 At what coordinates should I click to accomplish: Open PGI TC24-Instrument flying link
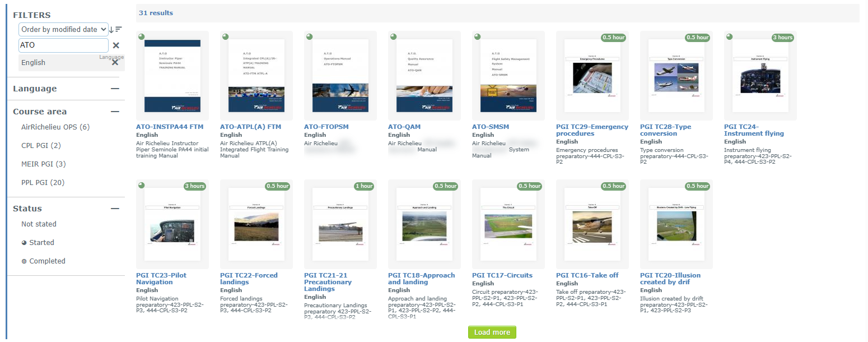coord(754,130)
